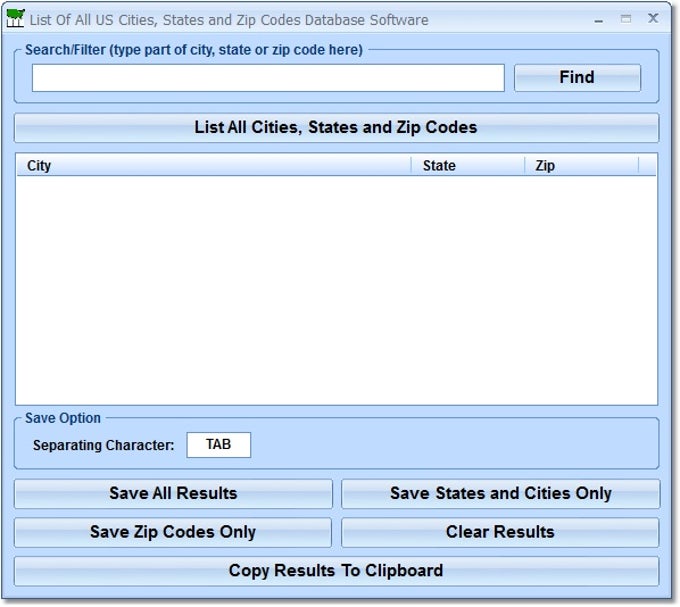The width and height of the screenshot is (680, 607).
Task: List All Cities, States and Zip Codes
Action: (336, 127)
